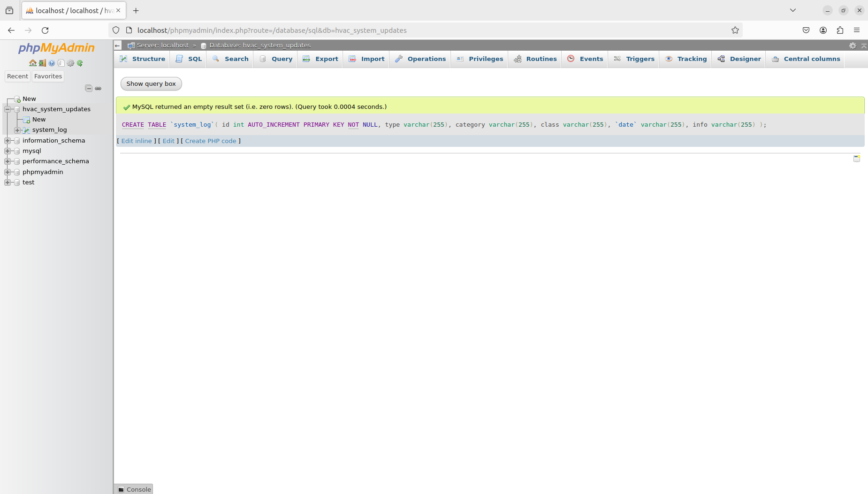868x494 pixels.
Task: Open the Console bar at bottom
Action: point(134,489)
